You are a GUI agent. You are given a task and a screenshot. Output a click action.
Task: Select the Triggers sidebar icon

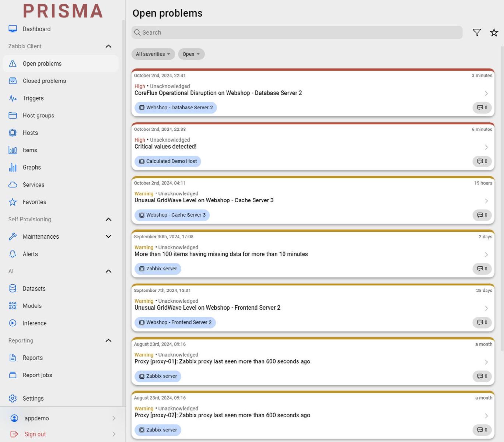13,98
